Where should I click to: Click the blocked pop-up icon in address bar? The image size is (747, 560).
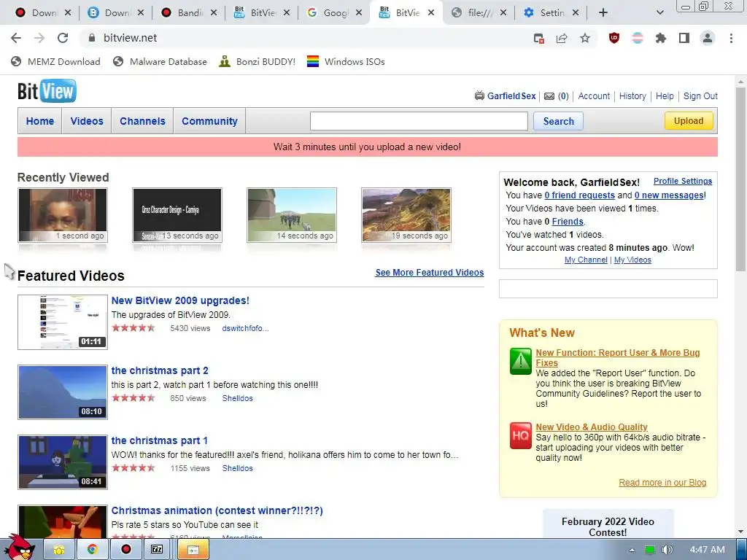(x=539, y=39)
